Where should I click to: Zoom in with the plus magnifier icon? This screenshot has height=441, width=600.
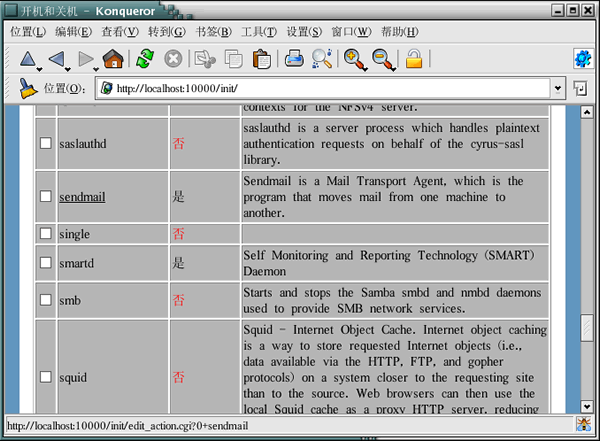click(x=353, y=59)
